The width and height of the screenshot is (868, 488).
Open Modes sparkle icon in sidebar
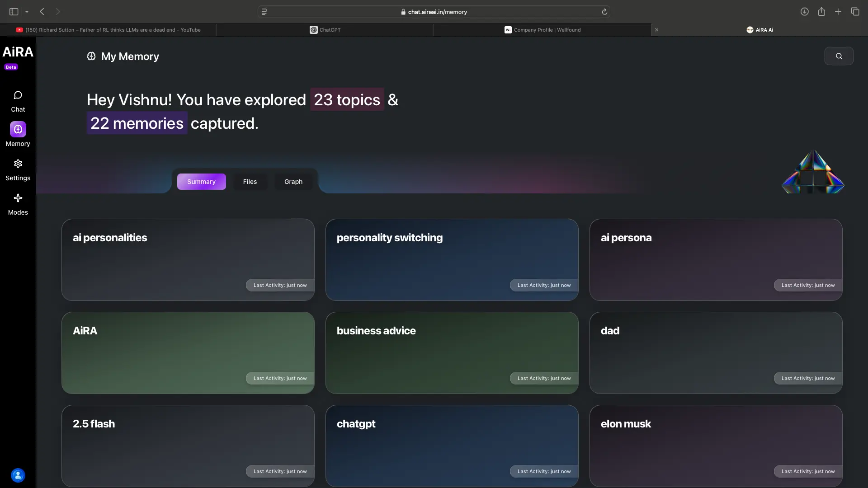pos(18,198)
